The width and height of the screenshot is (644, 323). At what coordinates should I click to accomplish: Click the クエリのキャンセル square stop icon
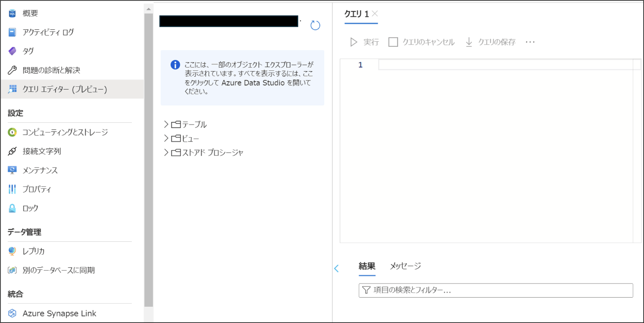click(393, 42)
